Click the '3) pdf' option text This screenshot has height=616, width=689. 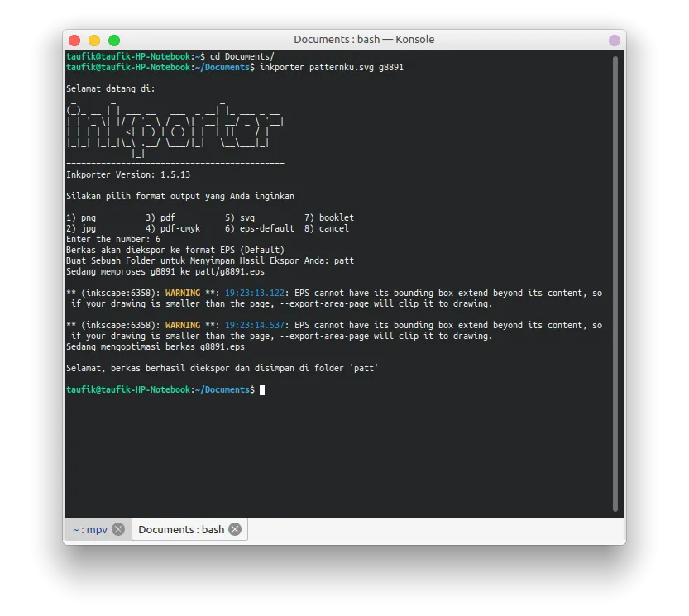[160, 218]
